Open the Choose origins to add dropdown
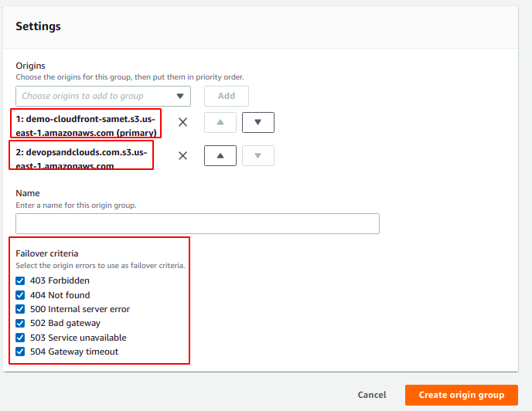Viewport: 532px width, 411px height. point(103,96)
